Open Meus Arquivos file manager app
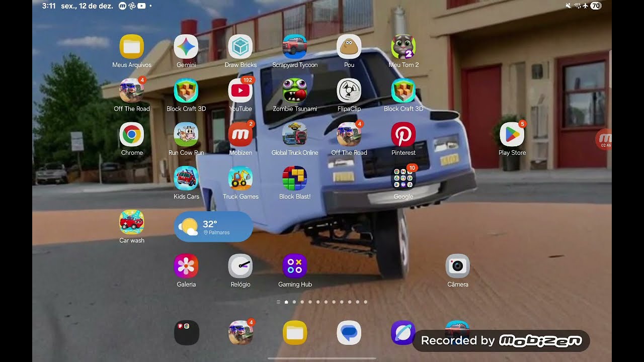 coord(132,47)
